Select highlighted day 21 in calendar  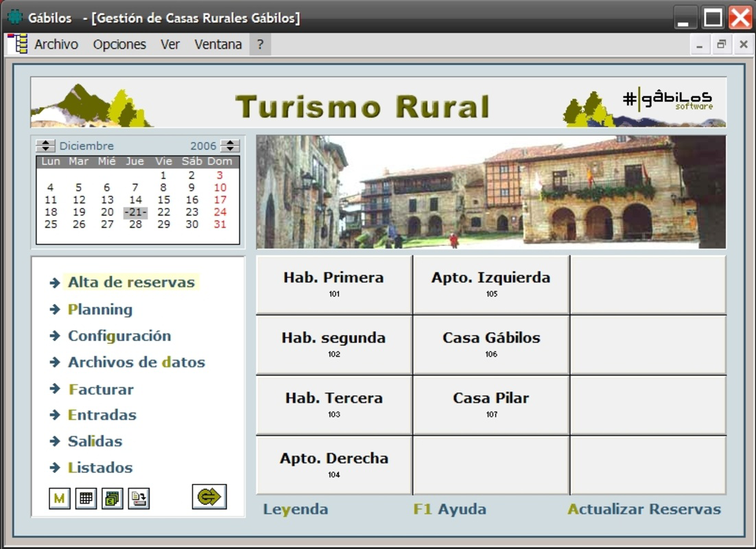(x=135, y=212)
